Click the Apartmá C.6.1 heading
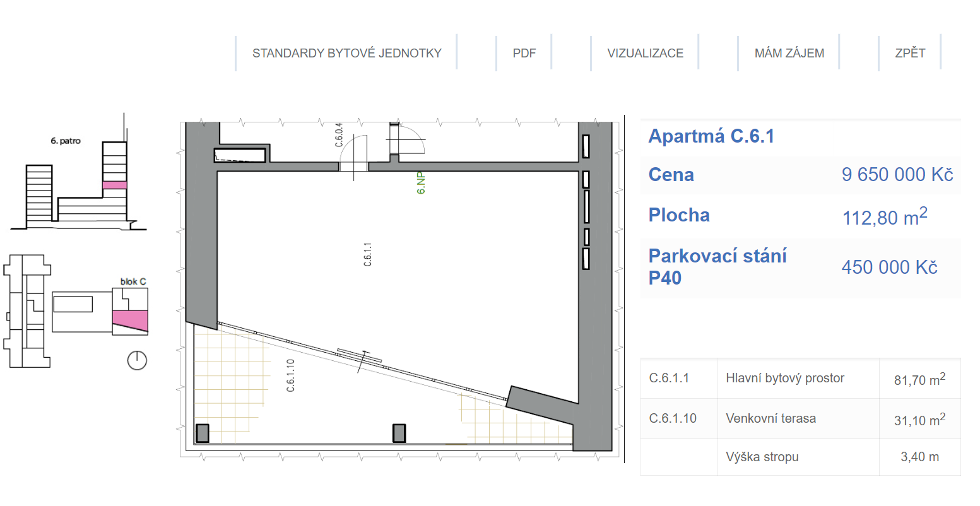Viewport: 980px width, 506px height. pyautogui.click(x=711, y=136)
